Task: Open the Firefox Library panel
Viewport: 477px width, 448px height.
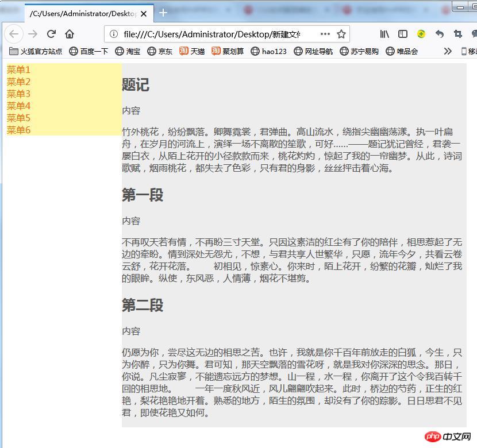Action: pyautogui.click(x=384, y=34)
